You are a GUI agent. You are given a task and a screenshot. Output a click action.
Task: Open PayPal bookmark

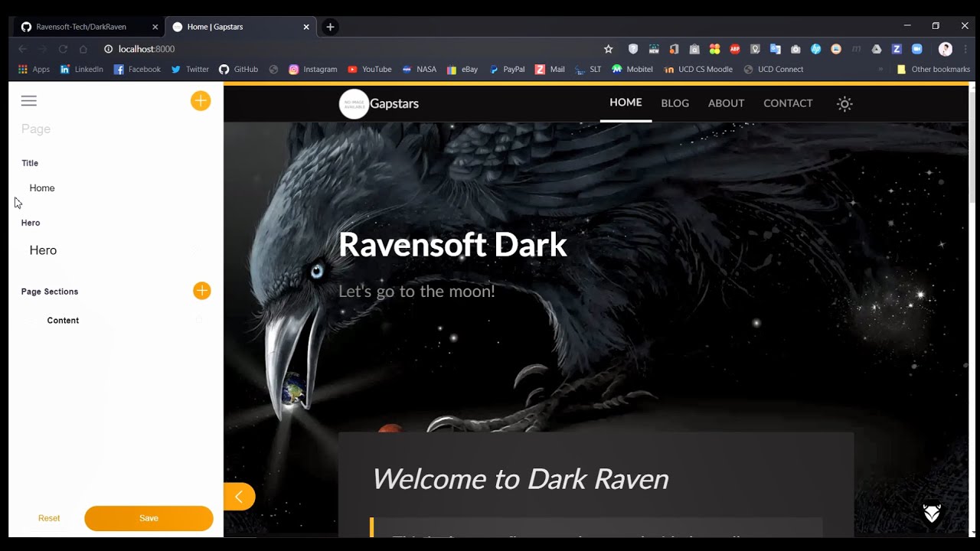(x=507, y=70)
